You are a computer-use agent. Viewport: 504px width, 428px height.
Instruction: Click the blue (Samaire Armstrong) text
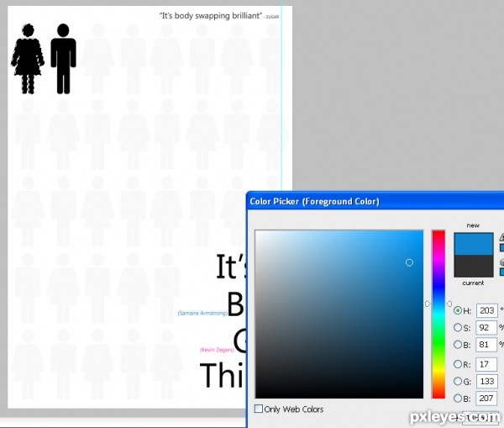pyautogui.click(x=202, y=313)
